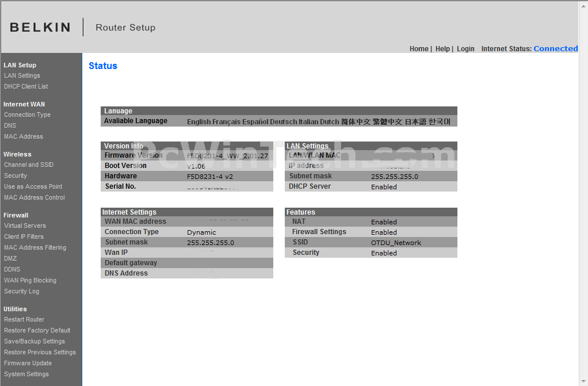588x386 pixels.
Task: Open Save/Backup Settings
Action: [35, 341]
